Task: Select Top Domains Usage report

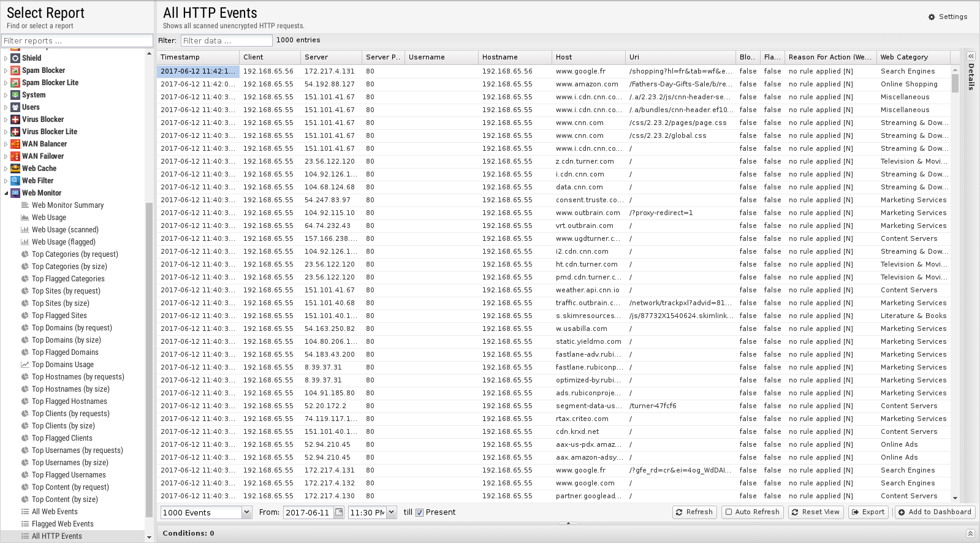Action: tap(63, 365)
